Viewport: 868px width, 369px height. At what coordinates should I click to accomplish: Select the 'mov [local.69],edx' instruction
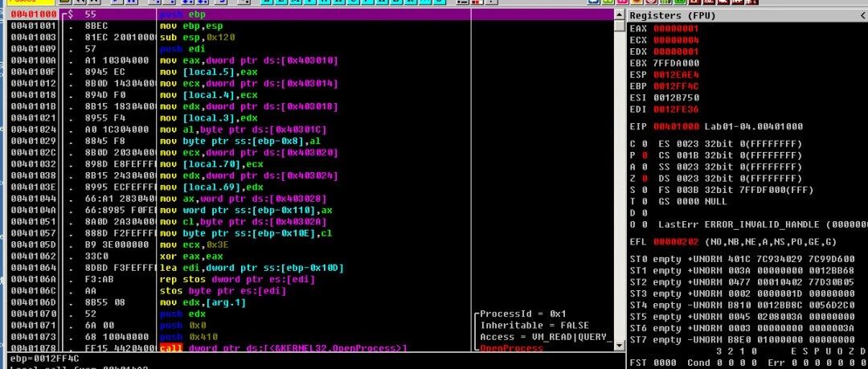(211, 187)
